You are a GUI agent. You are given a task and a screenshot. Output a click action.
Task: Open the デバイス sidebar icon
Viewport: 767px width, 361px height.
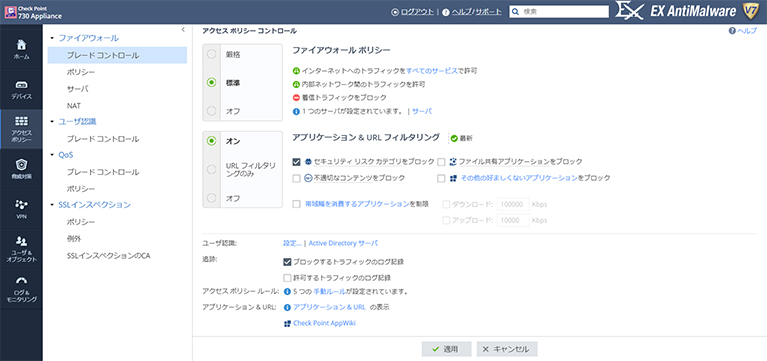(x=21, y=84)
